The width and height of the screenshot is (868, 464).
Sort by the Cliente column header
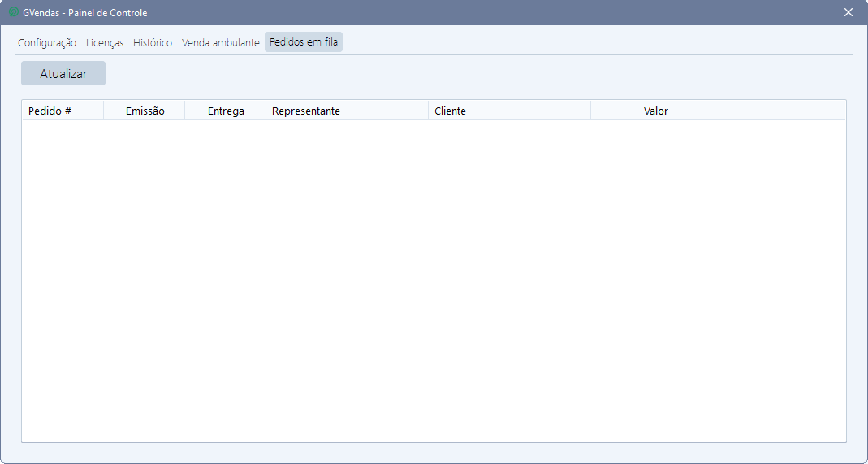pyautogui.click(x=510, y=111)
